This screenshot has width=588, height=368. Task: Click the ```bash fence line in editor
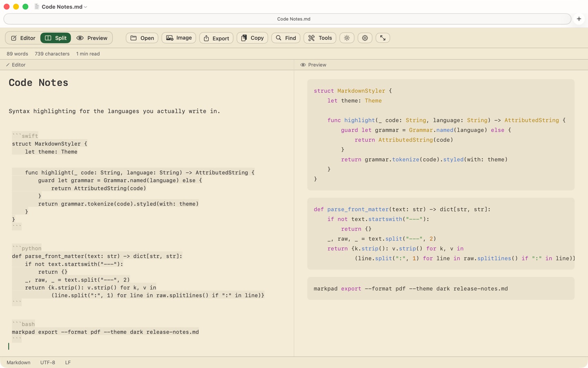pyautogui.click(x=23, y=324)
